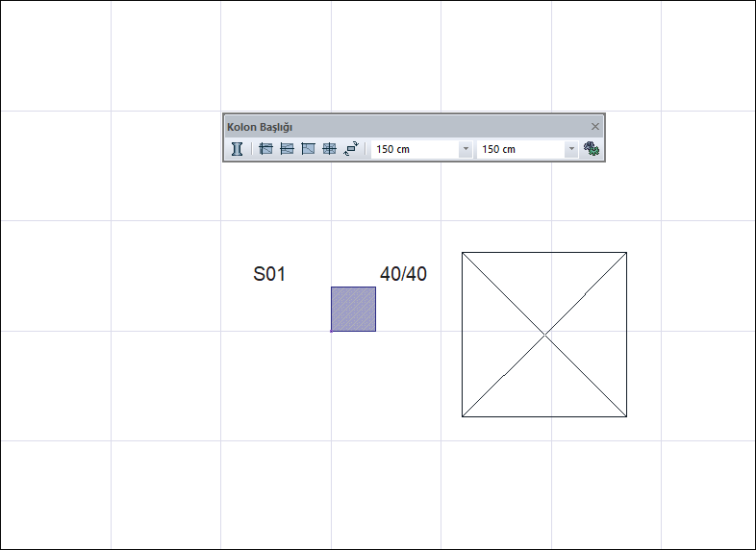Open the gear settings icon in Kolon Başlığı
The height and width of the screenshot is (550, 756).
coord(592,148)
